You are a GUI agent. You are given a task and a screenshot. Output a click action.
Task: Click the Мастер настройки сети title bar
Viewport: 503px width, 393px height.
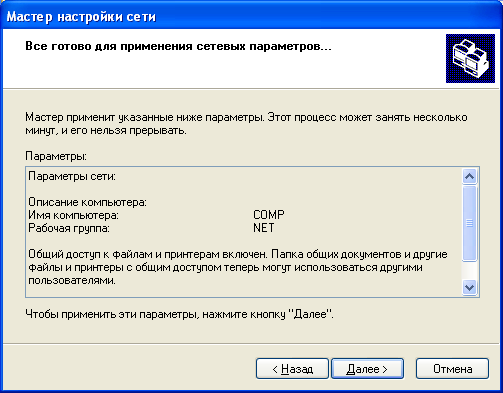tap(251, 16)
